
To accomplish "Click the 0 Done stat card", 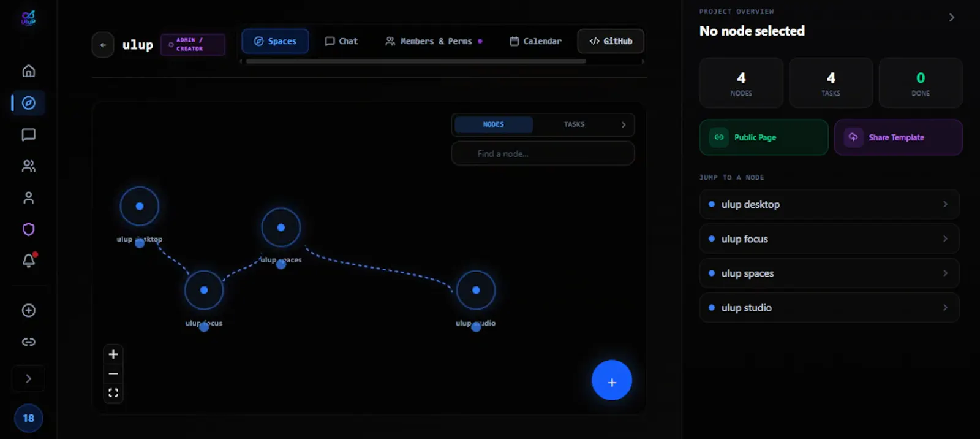I will [x=921, y=83].
